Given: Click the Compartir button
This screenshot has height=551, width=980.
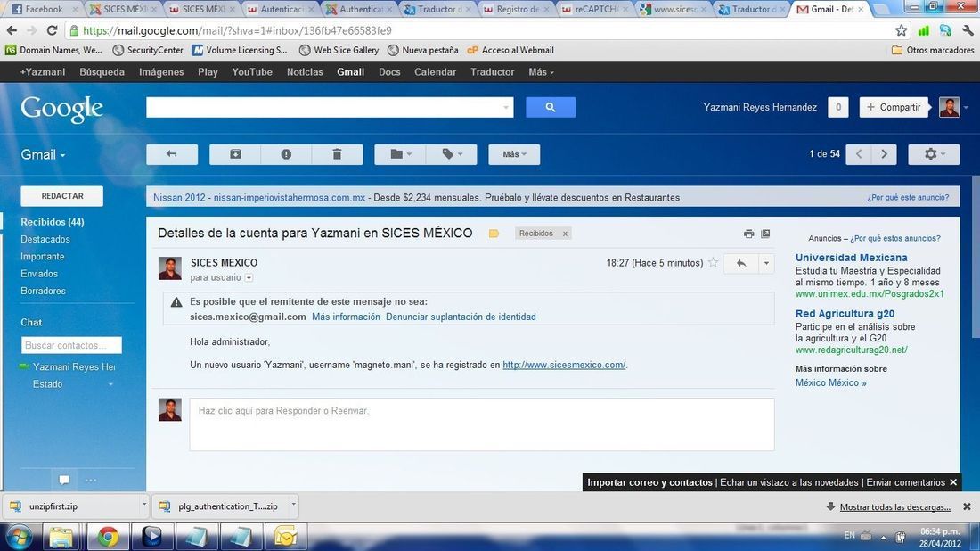Looking at the screenshot, I should click(x=894, y=107).
